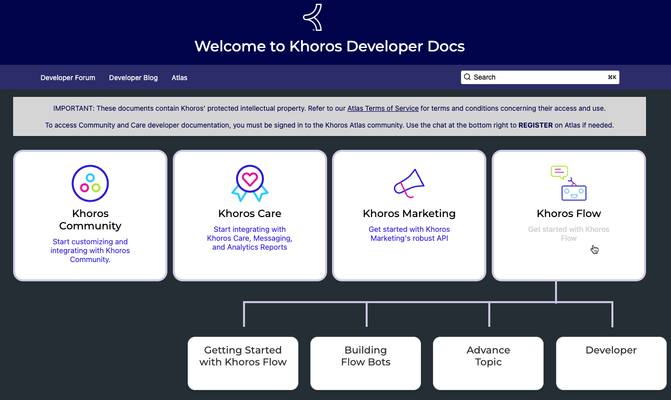Open the Developer Blog nav link

(133, 77)
